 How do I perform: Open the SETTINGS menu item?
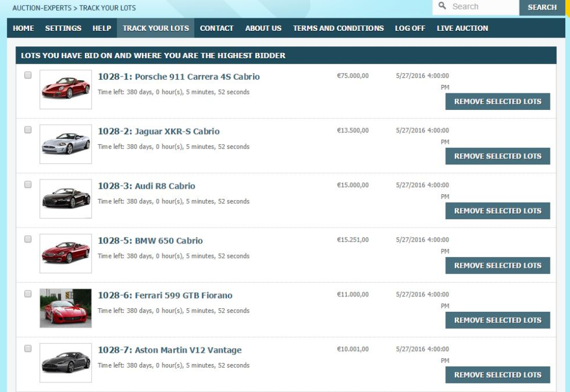tap(64, 28)
